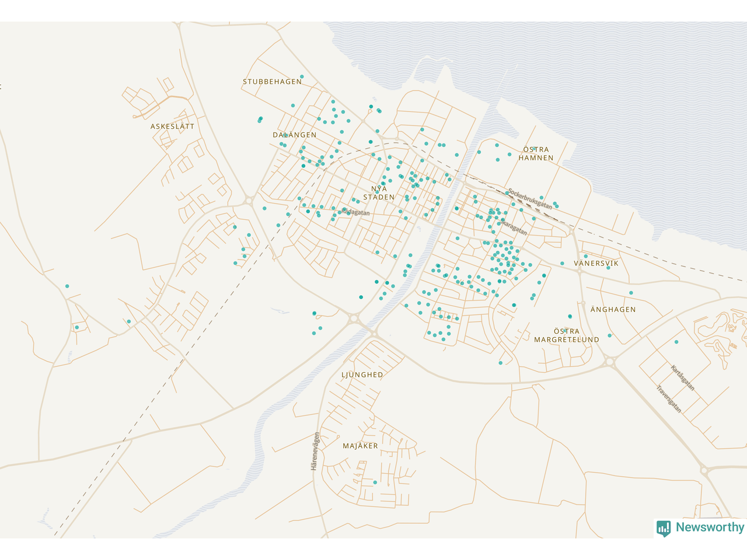Click the Traversgatan street label
This screenshot has height=560, width=747.
669,399
